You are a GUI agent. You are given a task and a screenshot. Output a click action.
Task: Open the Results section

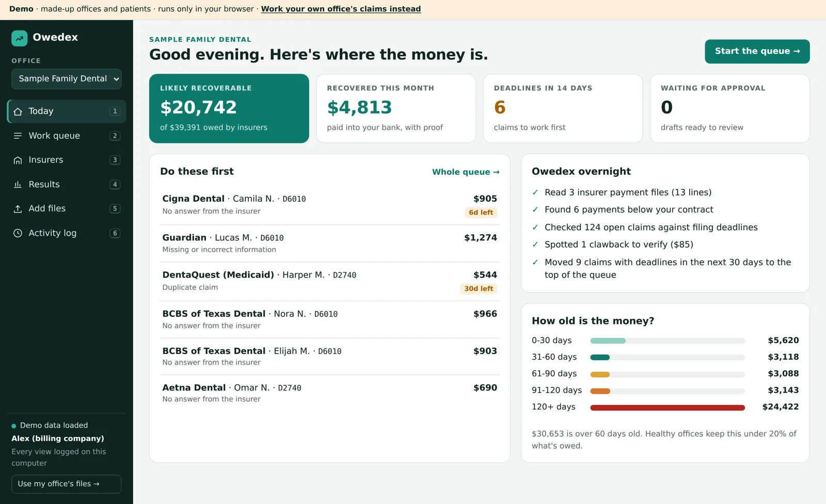point(67,184)
